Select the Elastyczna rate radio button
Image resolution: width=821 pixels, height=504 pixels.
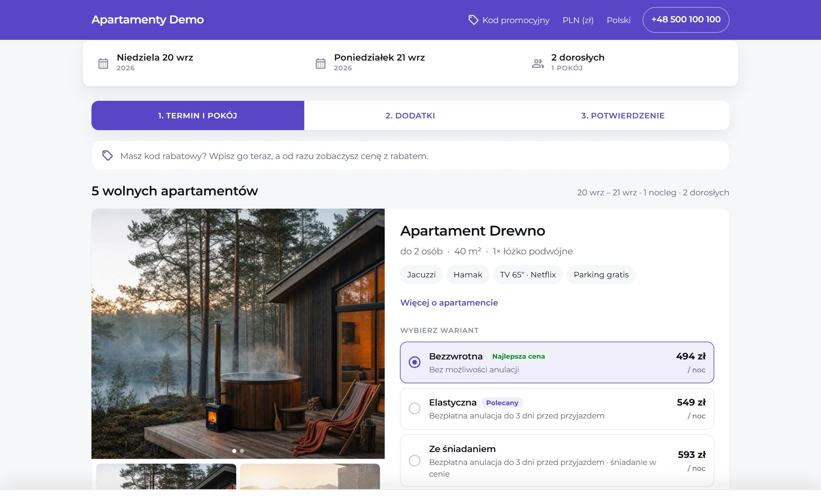tap(414, 408)
